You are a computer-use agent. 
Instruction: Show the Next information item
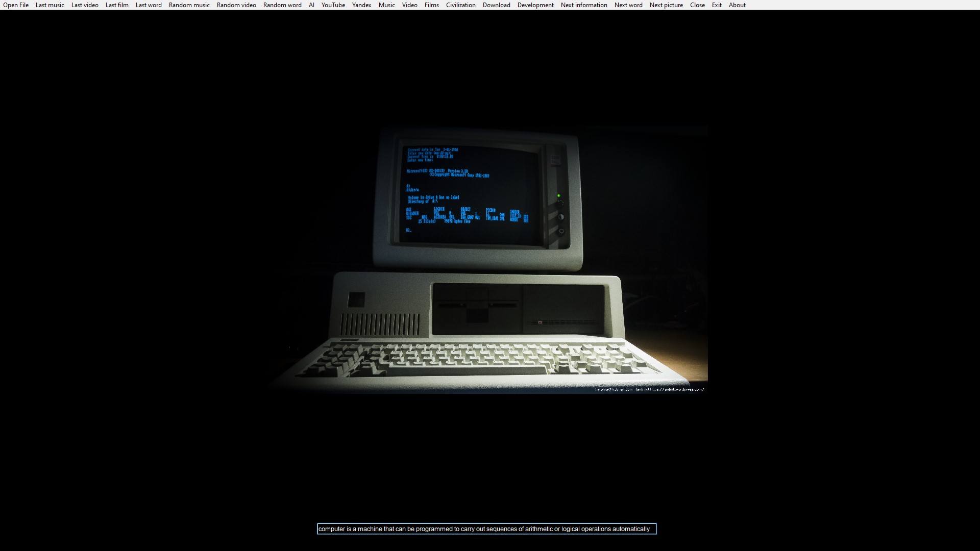(584, 5)
